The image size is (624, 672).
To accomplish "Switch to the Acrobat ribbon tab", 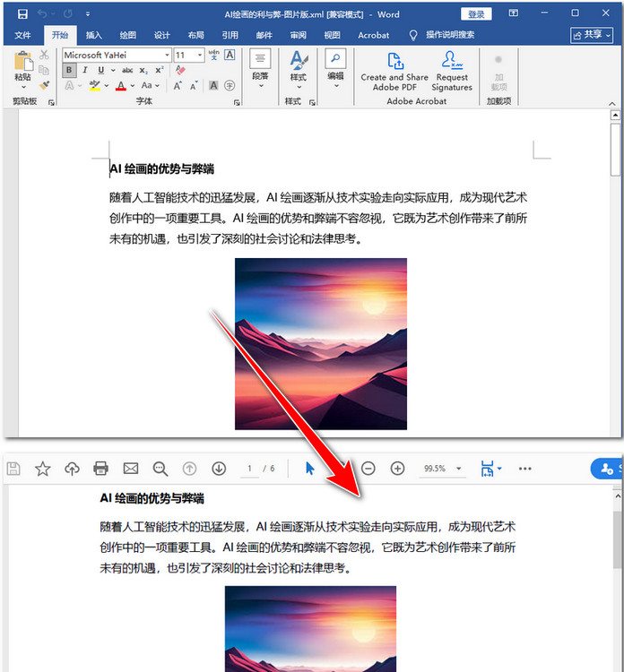I will pos(374,35).
